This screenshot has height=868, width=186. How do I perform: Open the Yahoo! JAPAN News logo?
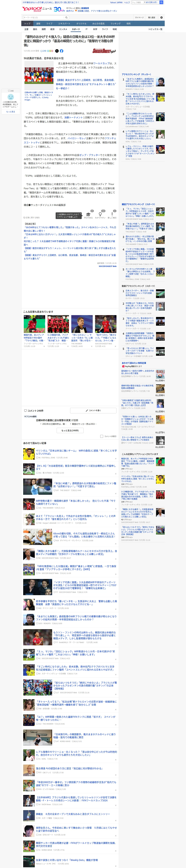(x=37, y=9)
